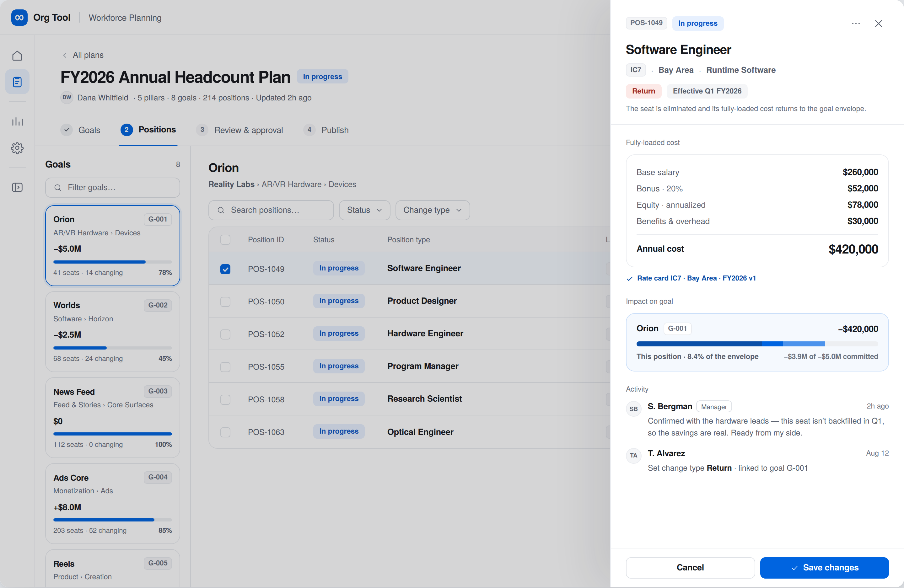This screenshot has width=904, height=588.
Task: Switch to the Goals step tab
Action: click(x=81, y=130)
